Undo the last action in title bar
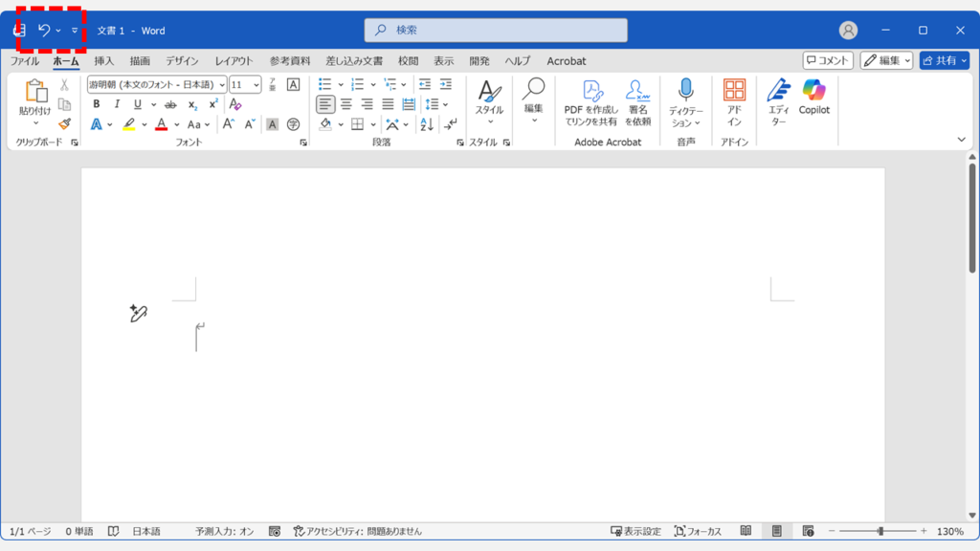 tap(43, 31)
